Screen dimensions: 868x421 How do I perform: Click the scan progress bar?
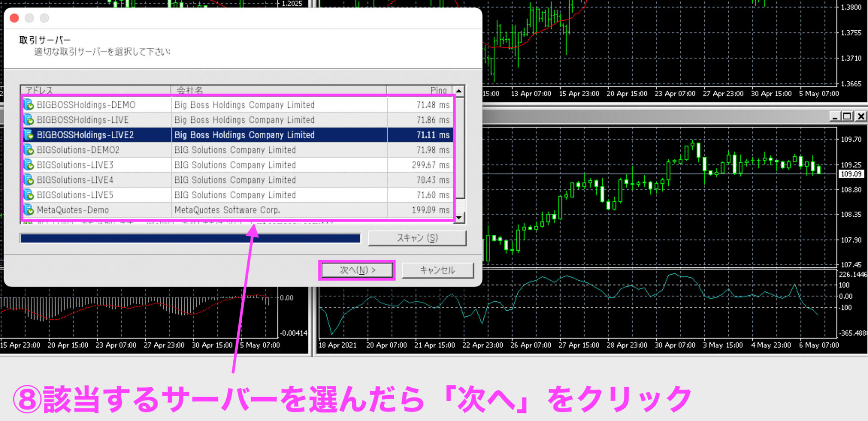click(190, 238)
